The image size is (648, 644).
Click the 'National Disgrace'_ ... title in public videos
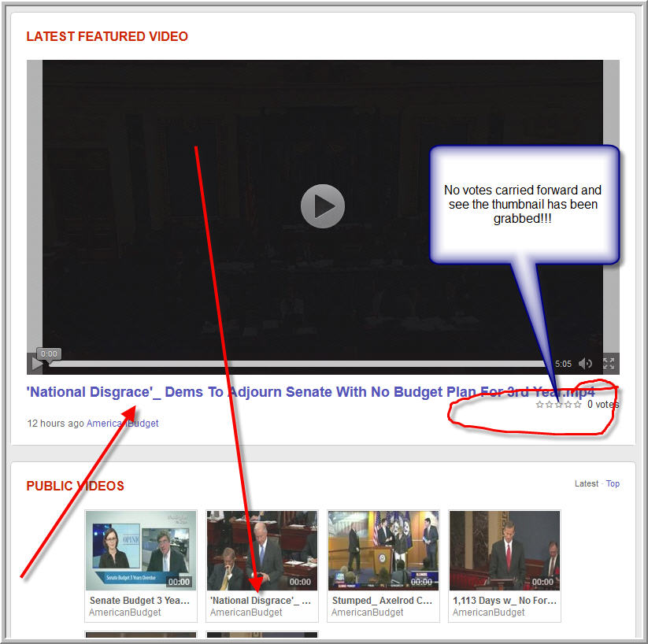click(x=261, y=601)
